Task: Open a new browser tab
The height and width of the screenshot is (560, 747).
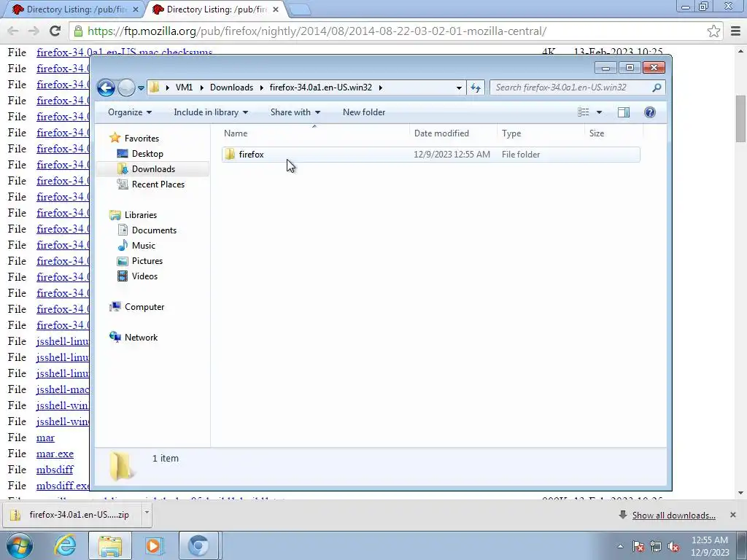Action: point(299,9)
